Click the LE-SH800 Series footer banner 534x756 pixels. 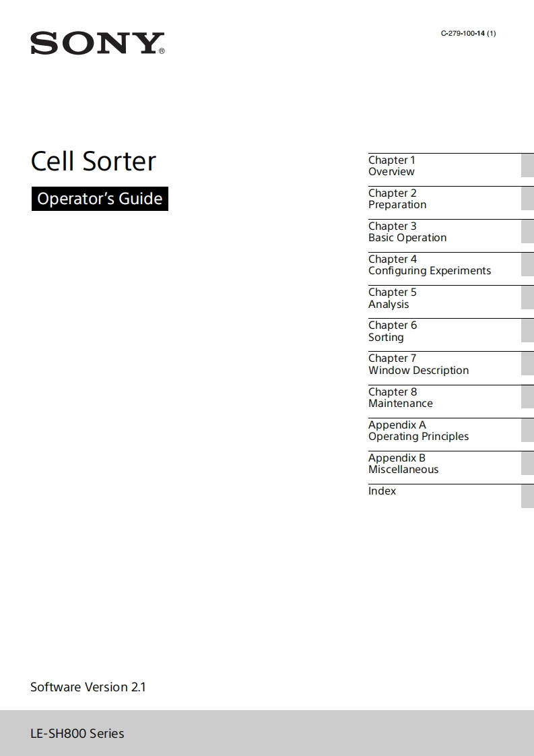click(267, 733)
